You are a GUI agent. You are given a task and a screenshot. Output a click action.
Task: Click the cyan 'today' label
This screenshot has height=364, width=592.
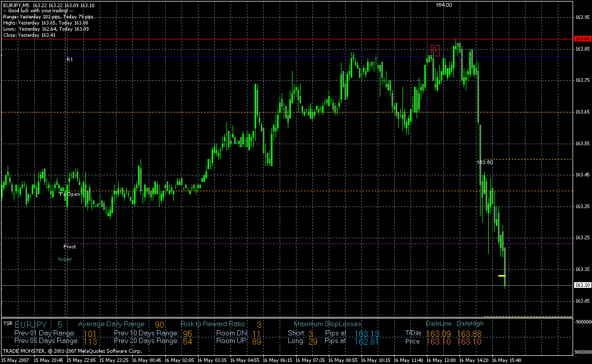pos(65,259)
